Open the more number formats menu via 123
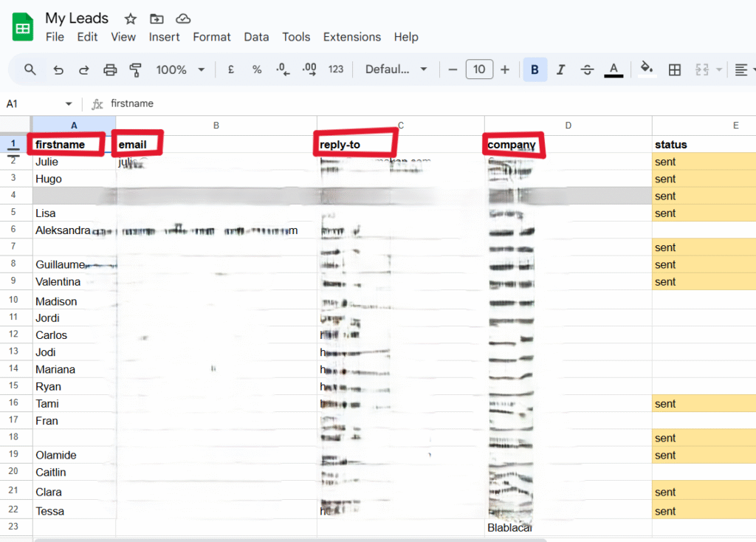The height and width of the screenshot is (542, 756). click(x=336, y=69)
